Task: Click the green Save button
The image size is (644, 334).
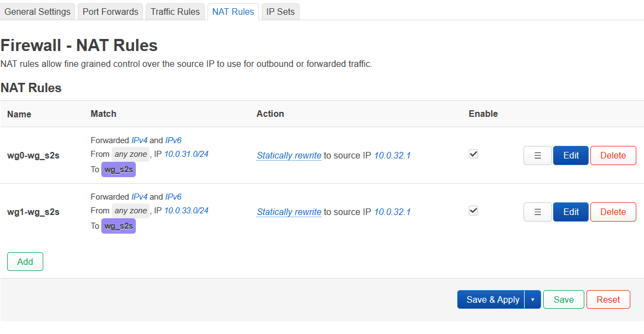Action: 563,300
